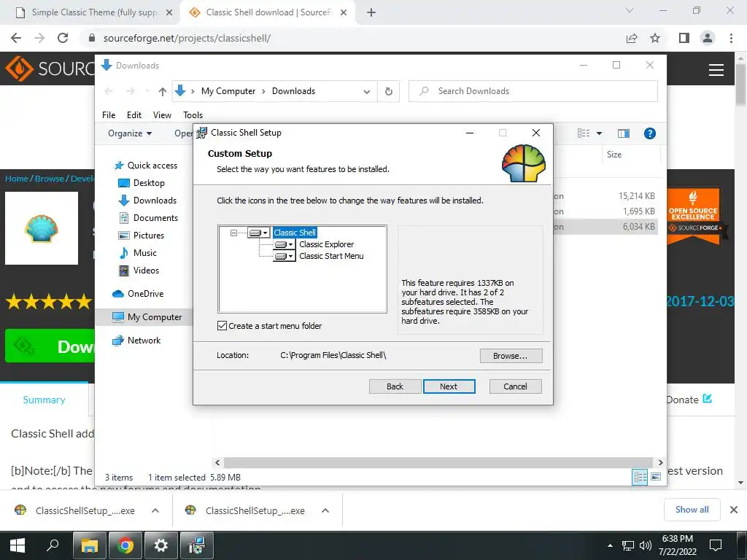The width and height of the screenshot is (747, 560).
Task: Click the Browse... button for location
Action: pos(511,356)
